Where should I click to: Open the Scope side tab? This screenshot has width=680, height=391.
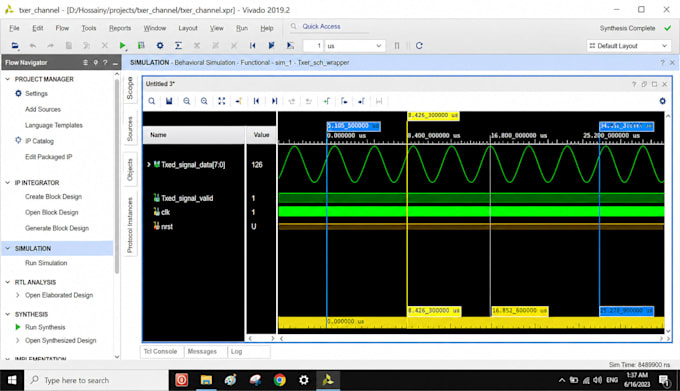[130, 88]
